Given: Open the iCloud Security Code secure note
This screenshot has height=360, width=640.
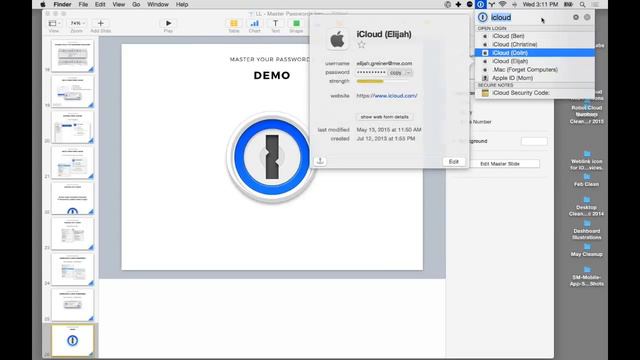Looking at the screenshot, I should [535, 93].
